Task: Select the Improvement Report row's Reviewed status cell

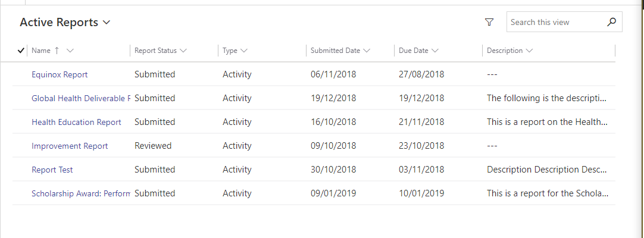Action: click(153, 146)
